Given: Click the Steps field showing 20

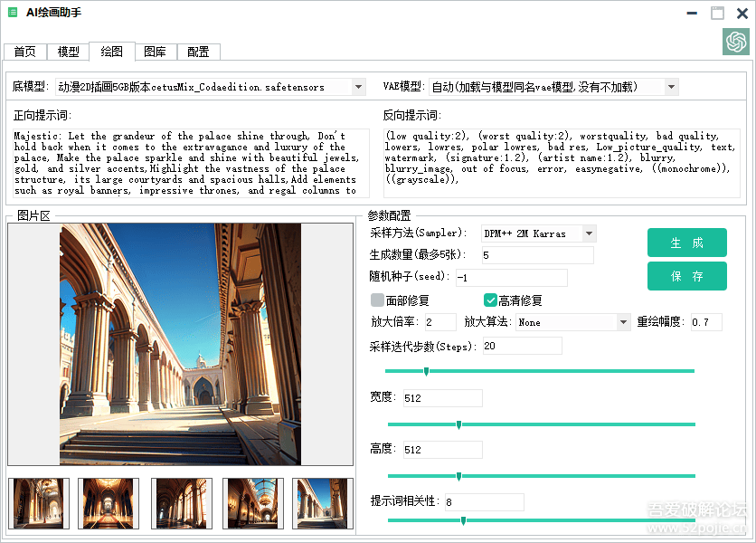Looking at the screenshot, I should pyautogui.click(x=522, y=346).
